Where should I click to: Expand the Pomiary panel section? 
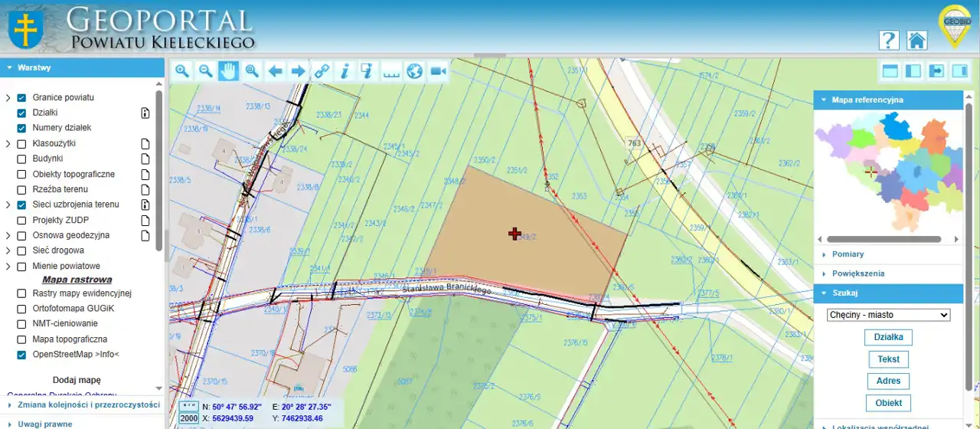(848, 254)
